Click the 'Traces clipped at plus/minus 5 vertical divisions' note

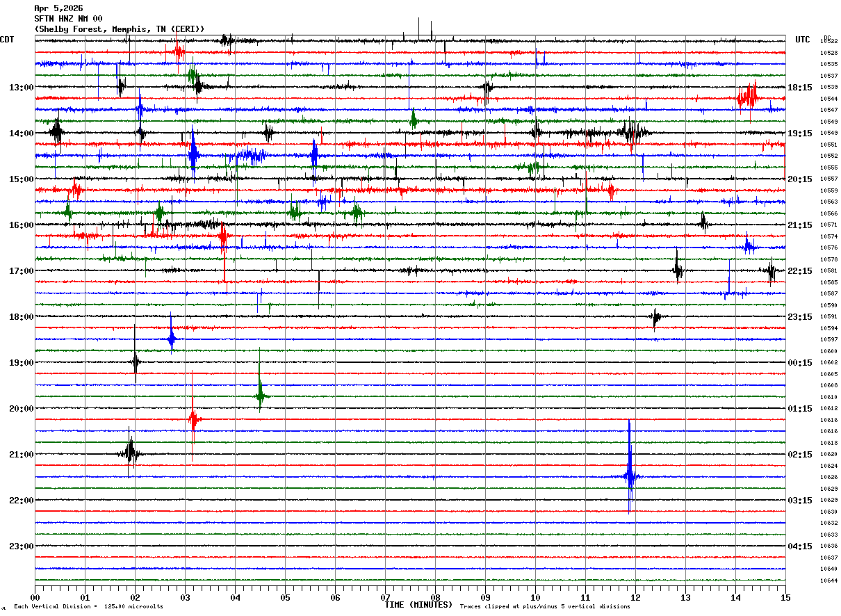point(545,607)
